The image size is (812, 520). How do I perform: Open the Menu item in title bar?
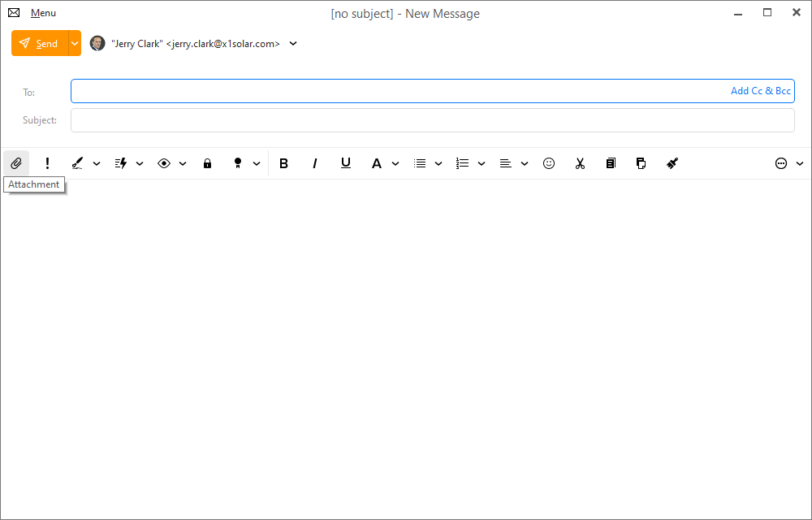43,13
